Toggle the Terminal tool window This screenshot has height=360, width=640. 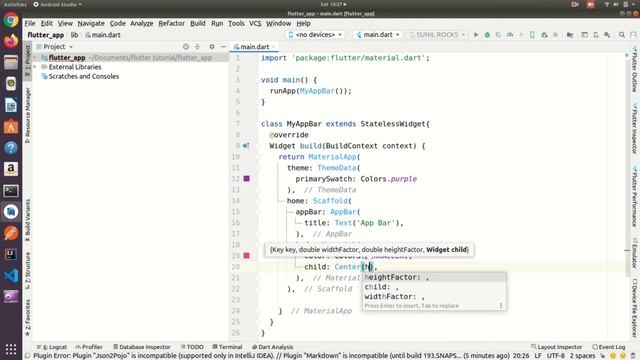pos(227,347)
